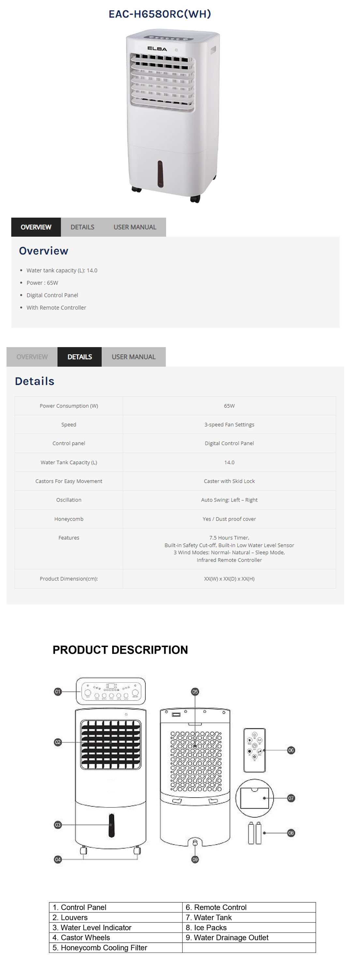Click the ELBA air cooler product photo
Image resolution: width=352 pixels, height=980 pixels.
coord(173,114)
